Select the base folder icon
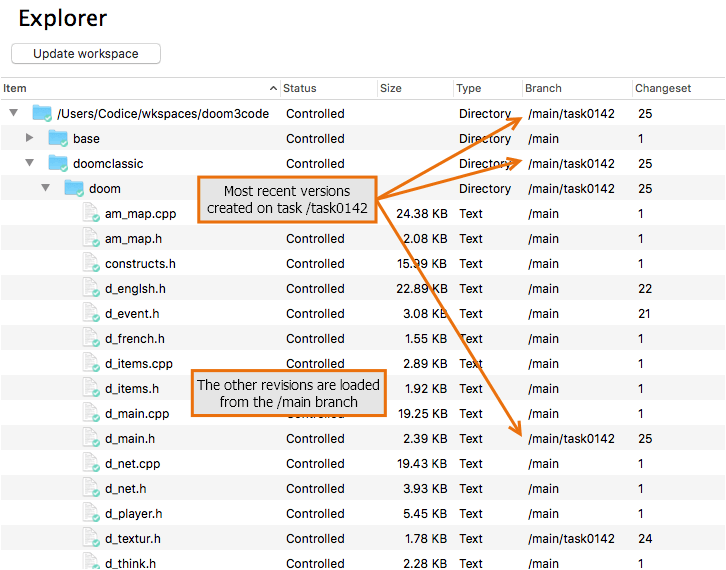This screenshot has width=726, height=570. pos(58,138)
